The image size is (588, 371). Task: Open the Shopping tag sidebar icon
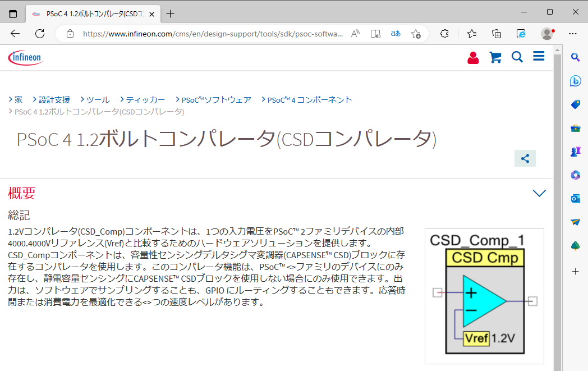click(575, 104)
